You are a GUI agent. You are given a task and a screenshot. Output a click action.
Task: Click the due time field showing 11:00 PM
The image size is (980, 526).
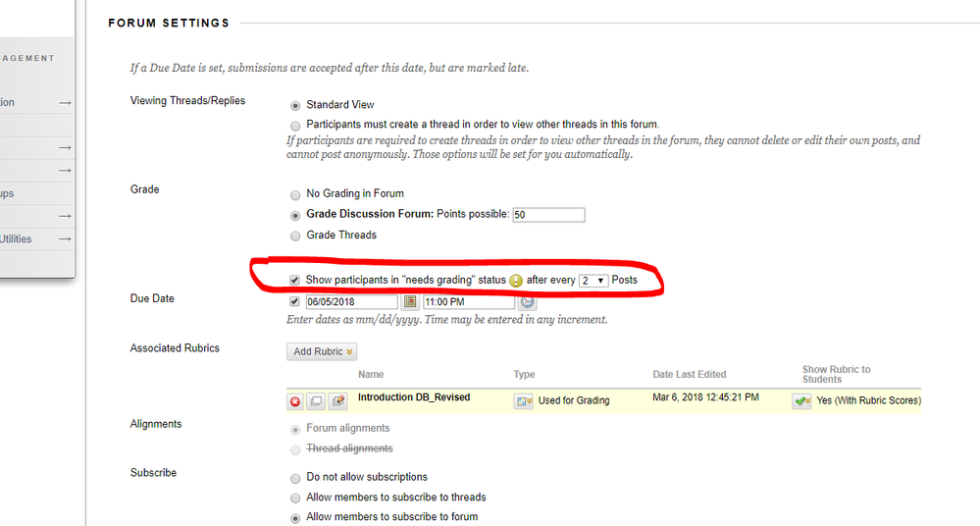[x=466, y=302]
